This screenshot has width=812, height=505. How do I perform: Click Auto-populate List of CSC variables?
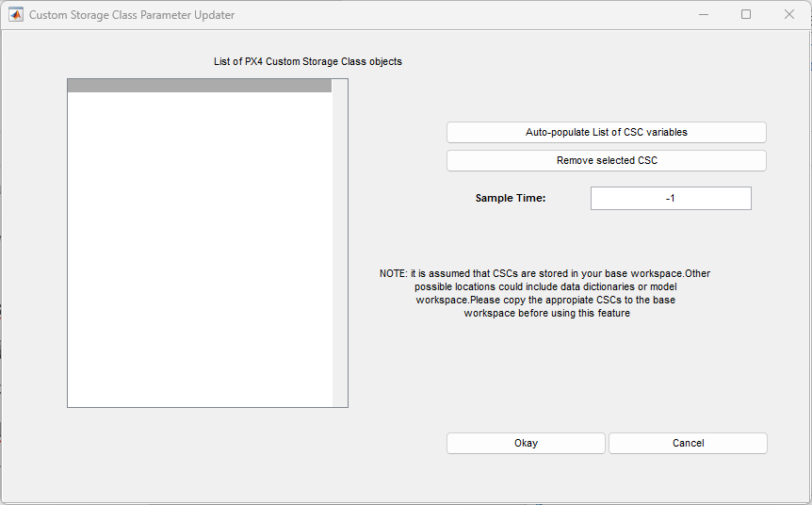click(x=607, y=132)
